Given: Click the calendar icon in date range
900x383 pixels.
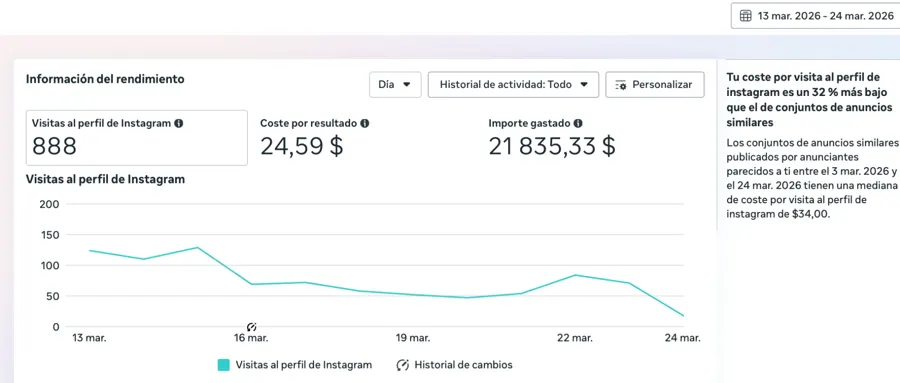Looking at the screenshot, I should click(746, 16).
